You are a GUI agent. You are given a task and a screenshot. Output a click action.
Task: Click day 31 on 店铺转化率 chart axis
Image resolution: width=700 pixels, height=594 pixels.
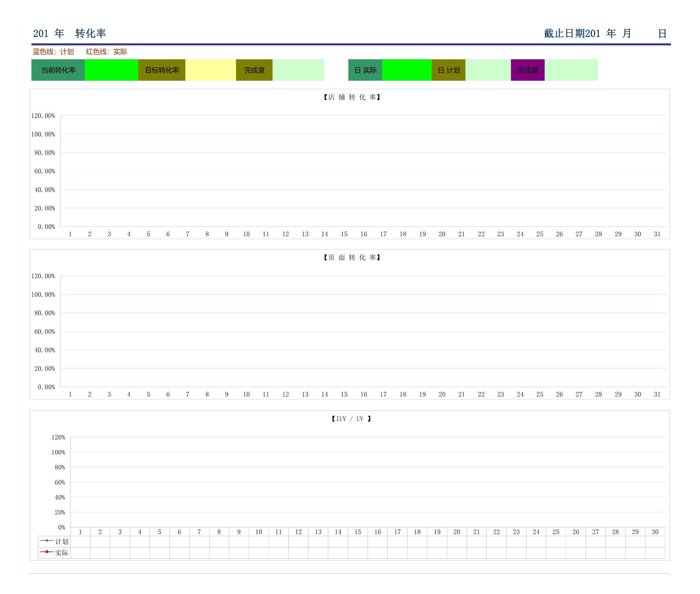[657, 234]
